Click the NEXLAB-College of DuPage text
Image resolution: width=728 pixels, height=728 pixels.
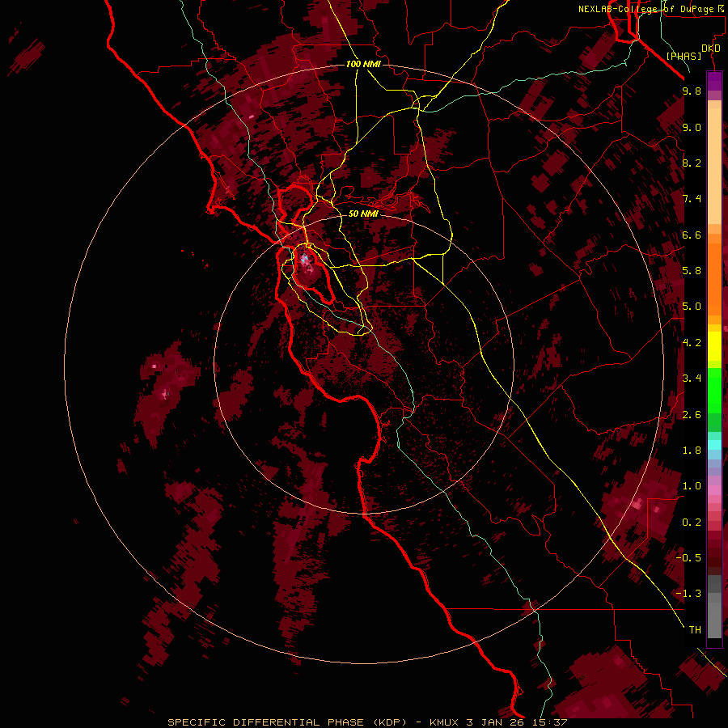coord(645,9)
